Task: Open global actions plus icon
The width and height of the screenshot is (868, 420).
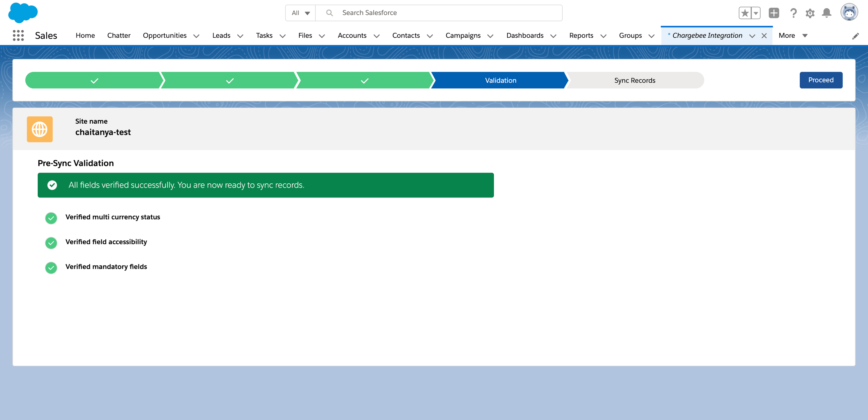Action: (x=774, y=13)
